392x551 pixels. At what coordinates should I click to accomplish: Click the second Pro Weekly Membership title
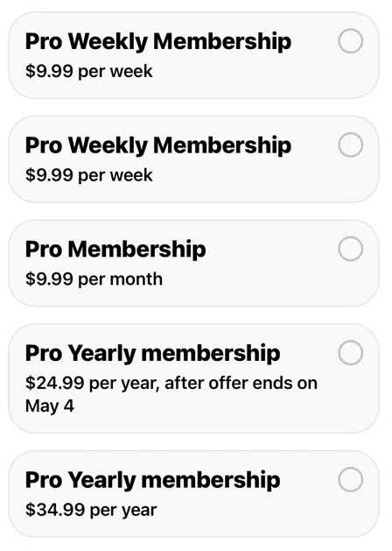(x=158, y=145)
